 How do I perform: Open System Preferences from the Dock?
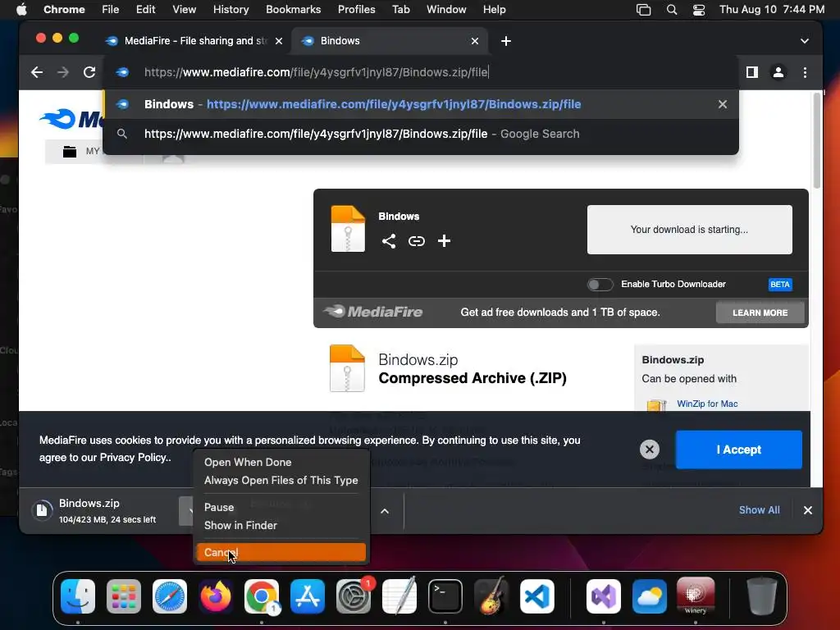354,596
